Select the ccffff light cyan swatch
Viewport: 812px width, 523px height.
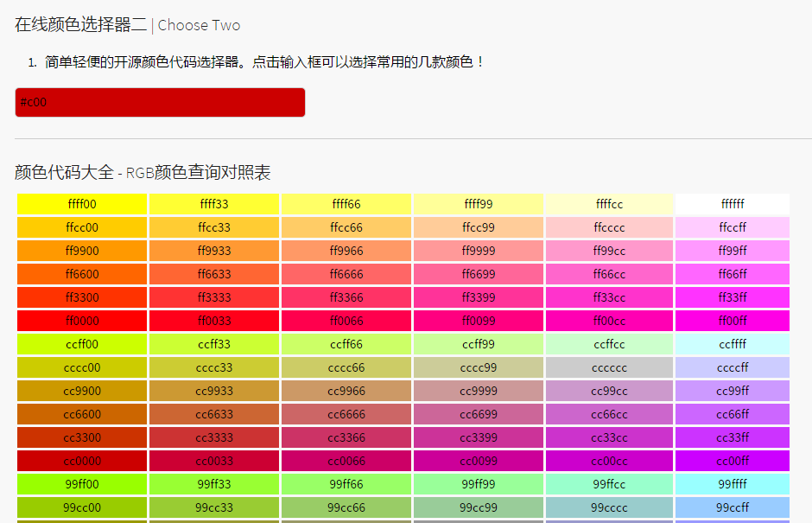[732, 344]
